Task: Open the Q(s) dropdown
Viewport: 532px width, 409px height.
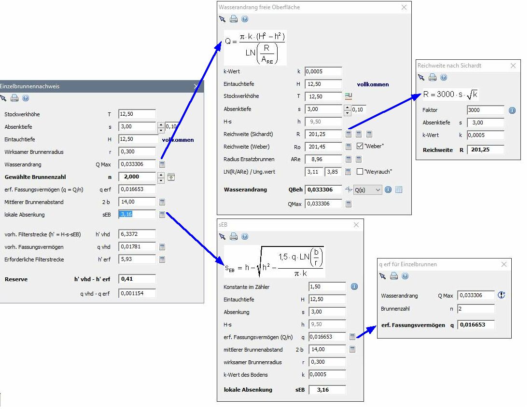Action: pyautogui.click(x=367, y=190)
